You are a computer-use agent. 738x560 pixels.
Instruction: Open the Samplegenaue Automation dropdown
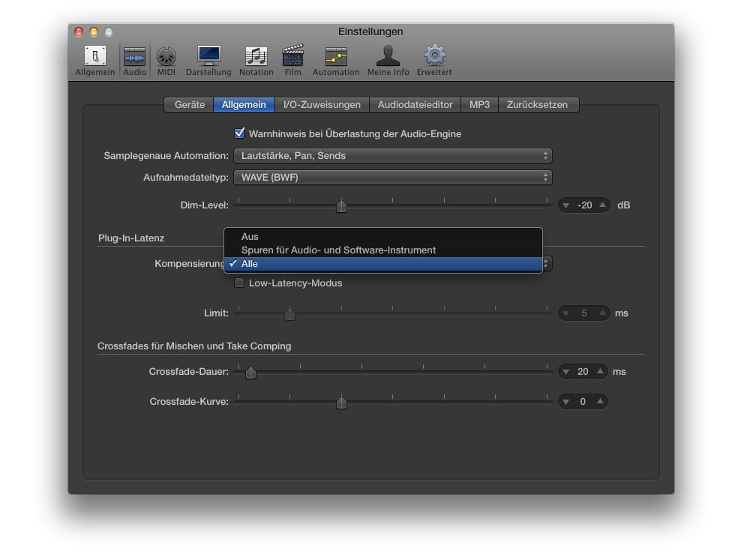pyautogui.click(x=392, y=156)
